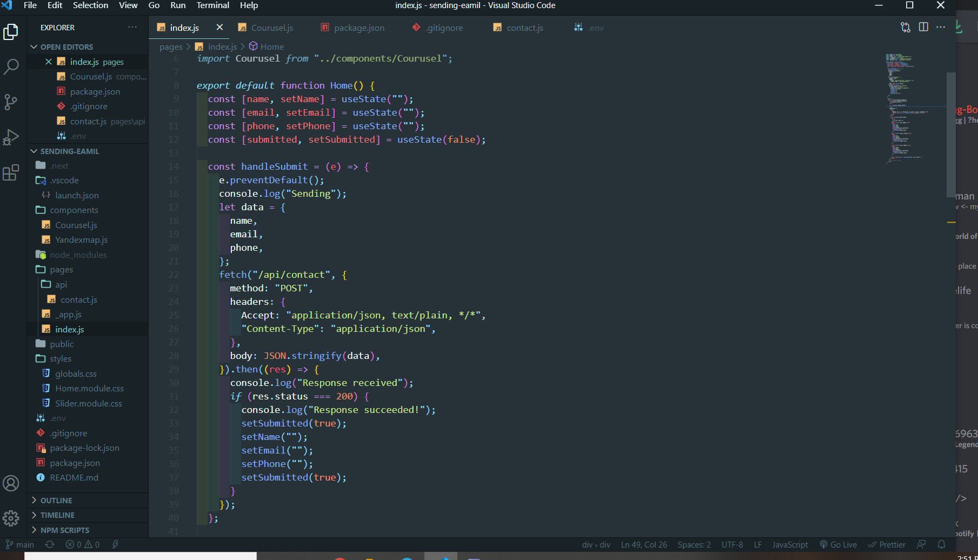The image size is (978, 560).
Task: Open feedback icon in status bar
Action: (x=921, y=544)
